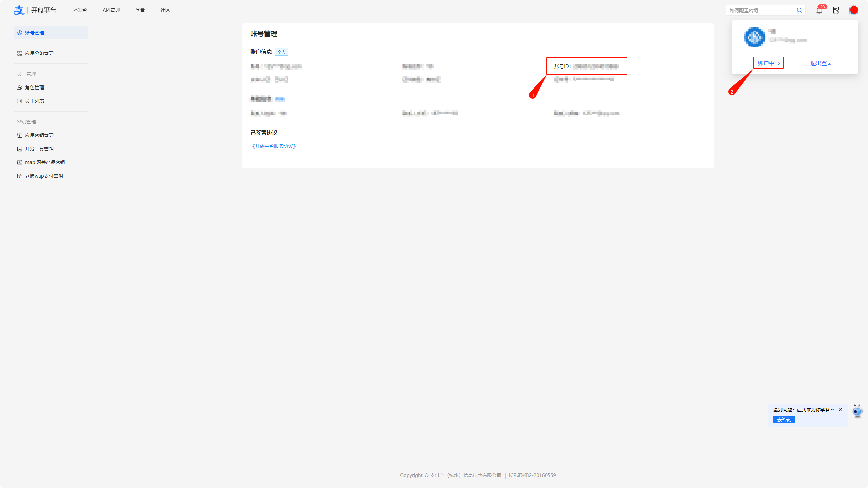Screen dimensions: 868x488
Task: Open the notifications bell icon
Action: click(x=819, y=11)
